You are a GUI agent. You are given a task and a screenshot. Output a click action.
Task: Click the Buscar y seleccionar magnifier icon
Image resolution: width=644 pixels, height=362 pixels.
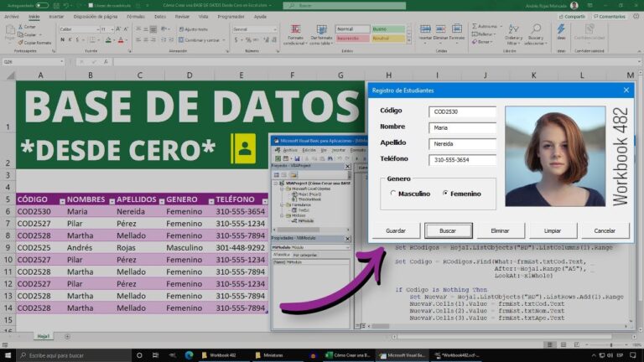(x=536, y=29)
